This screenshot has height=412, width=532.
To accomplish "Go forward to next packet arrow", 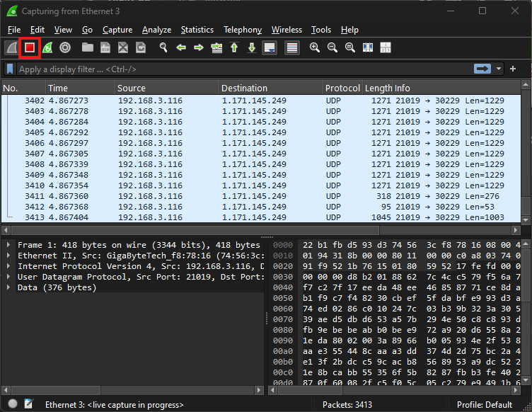I will [199, 48].
